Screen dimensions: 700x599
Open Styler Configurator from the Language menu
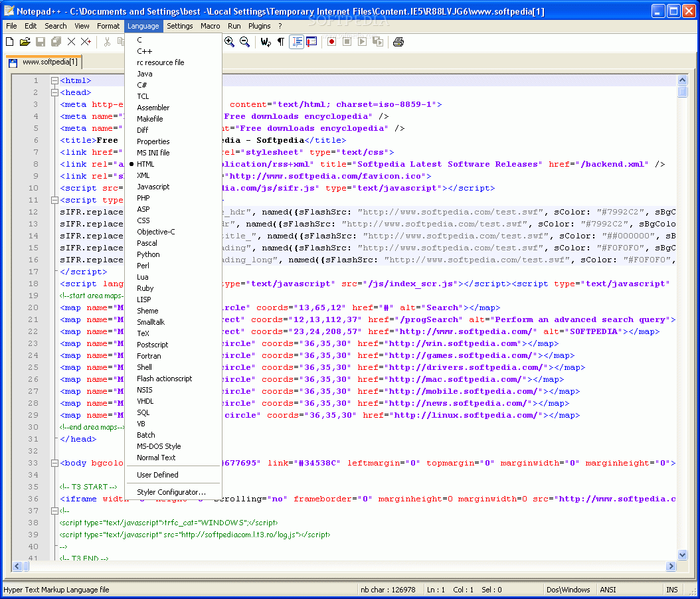point(173,492)
